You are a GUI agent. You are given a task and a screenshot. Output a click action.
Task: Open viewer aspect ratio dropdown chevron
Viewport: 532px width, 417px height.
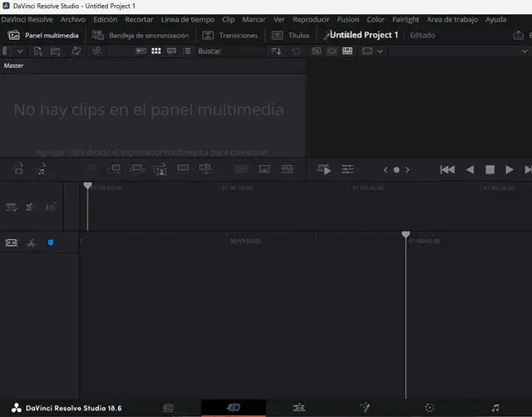coord(380,52)
